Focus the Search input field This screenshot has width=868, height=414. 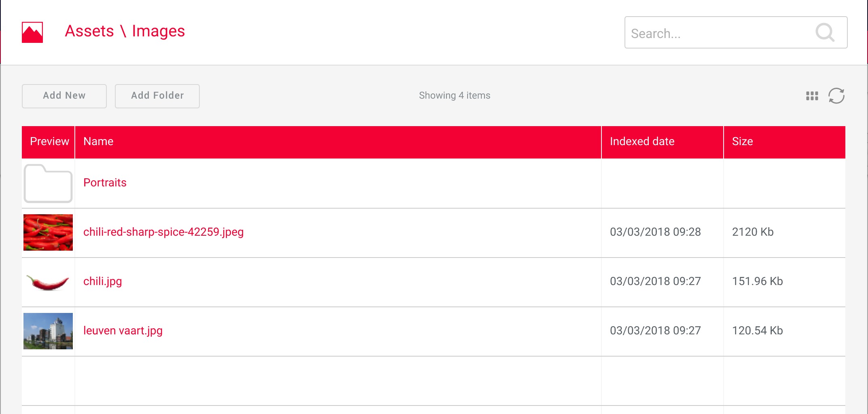coord(736,32)
